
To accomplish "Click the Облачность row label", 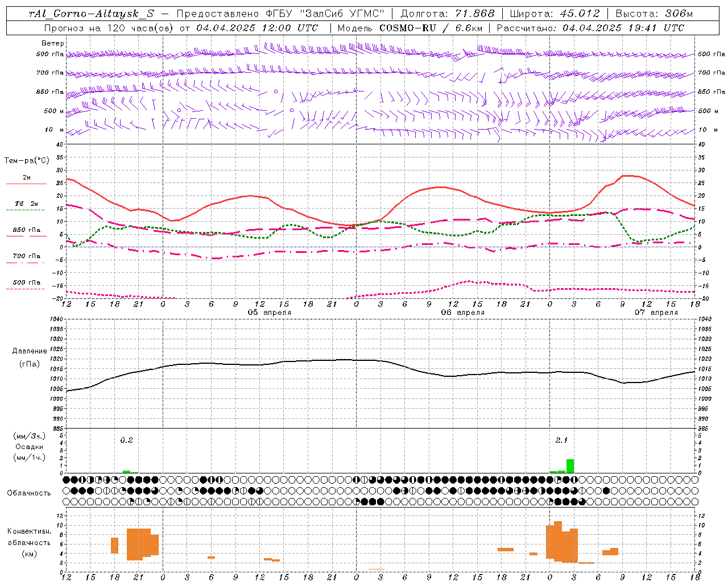I will (29, 493).
